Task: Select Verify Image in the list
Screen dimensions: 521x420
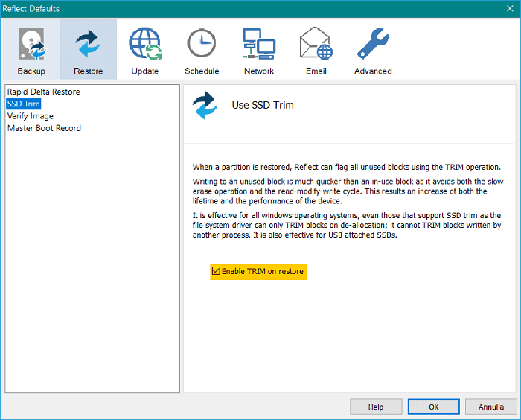Action: (31, 116)
